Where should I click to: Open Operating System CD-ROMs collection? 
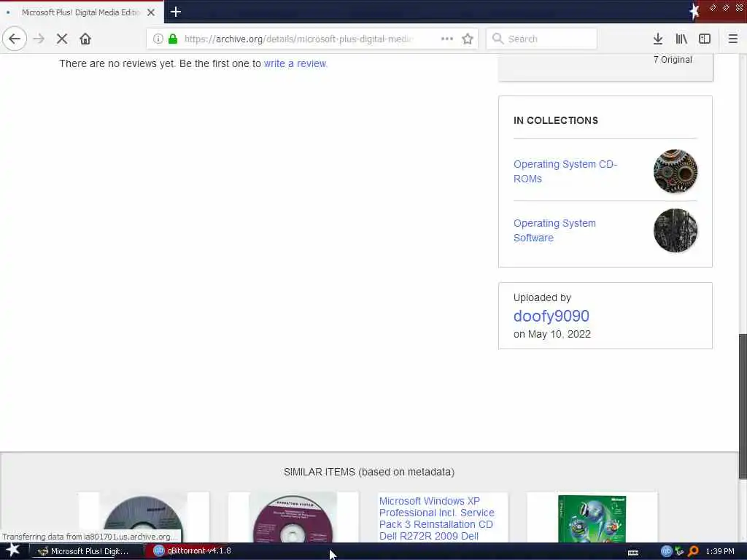pyautogui.click(x=565, y=171)
